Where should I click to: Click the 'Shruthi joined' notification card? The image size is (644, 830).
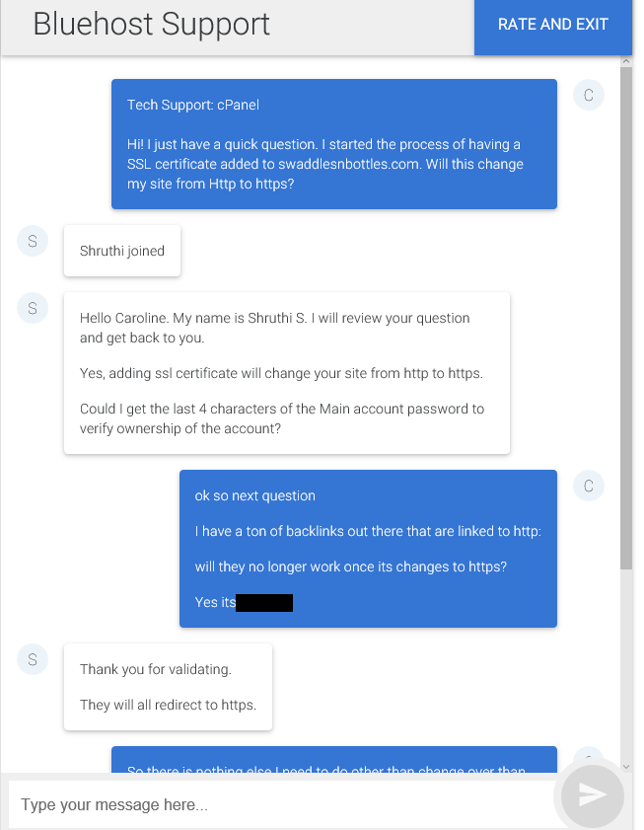(x=121, y=251)
